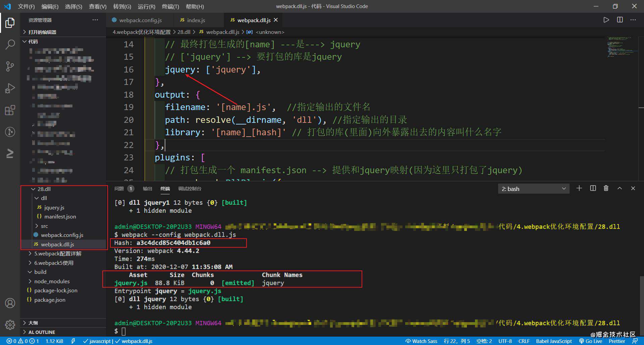Run the code with the play icon
Image resolution: width=644 pixels, height=345 pixels.
point(606,20)
